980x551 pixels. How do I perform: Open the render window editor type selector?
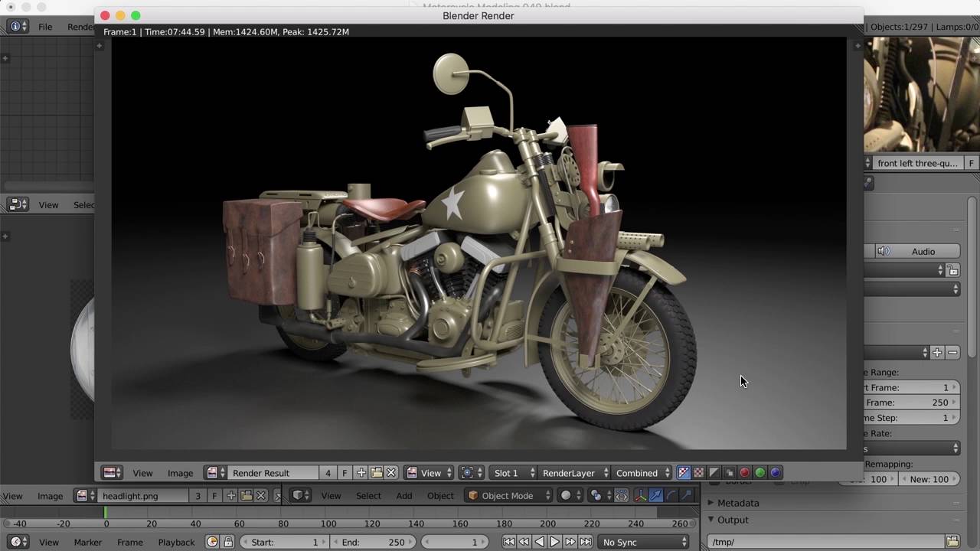click(113, 473)
